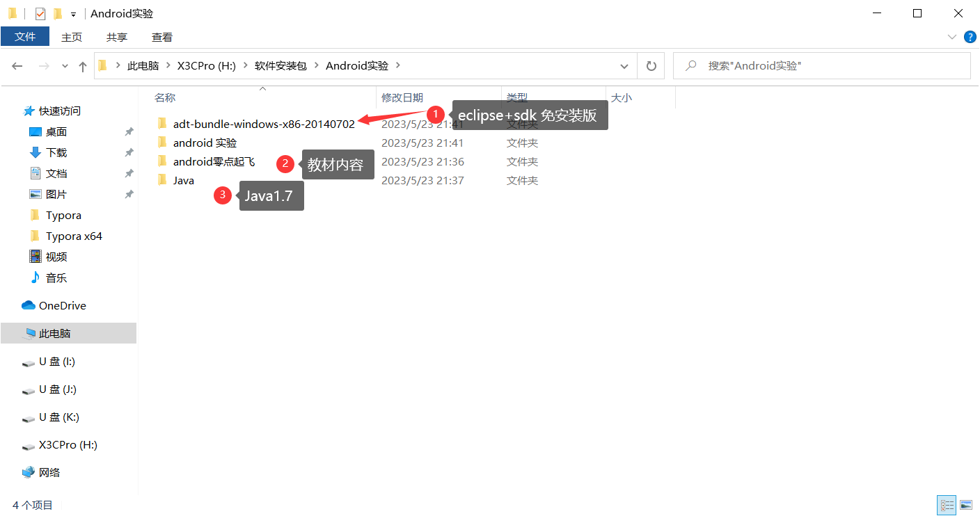Expand the Quick Access Toolbar customization dropdown
Viewport: 980px width, 516px height.
pyautogui.click(x=72, y=13)
